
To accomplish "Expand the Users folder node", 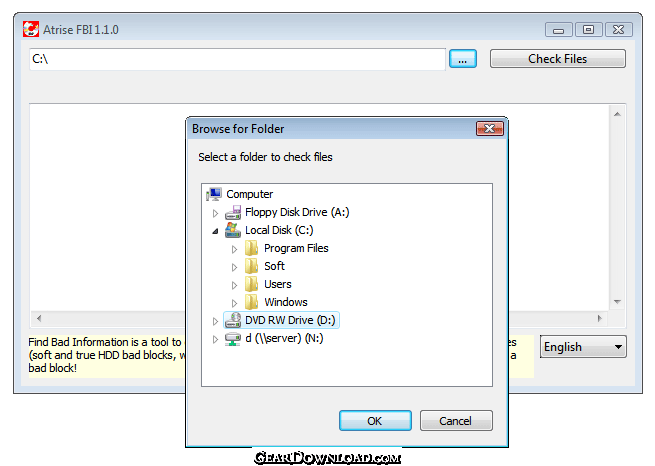I will [x=234, y=285].
